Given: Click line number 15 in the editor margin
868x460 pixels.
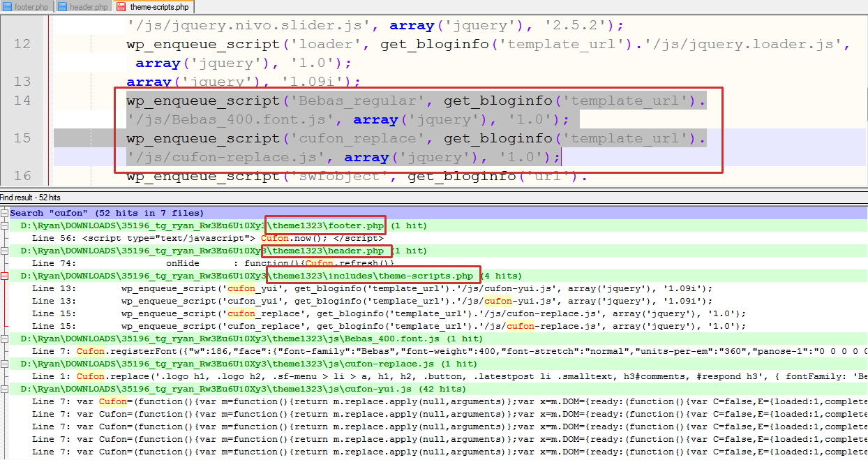Looking at the screenshot, I should pos(22,138).
